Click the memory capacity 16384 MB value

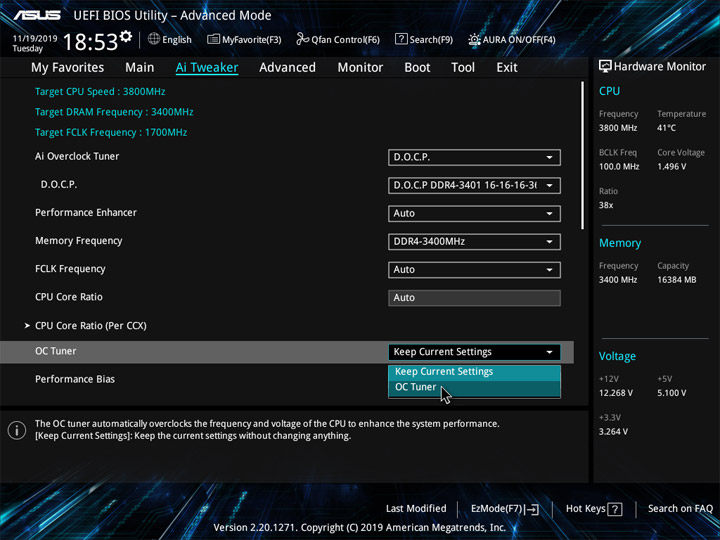pyautogui.click(x=676, y=280)
